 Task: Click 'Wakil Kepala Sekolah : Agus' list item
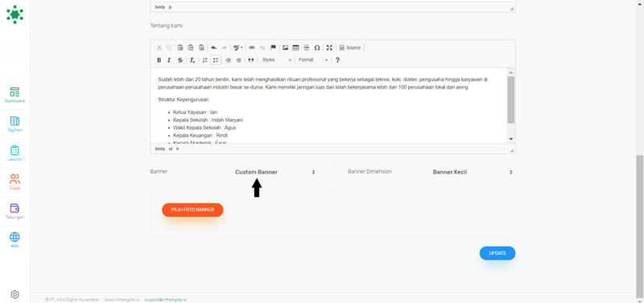click(204, 128)
